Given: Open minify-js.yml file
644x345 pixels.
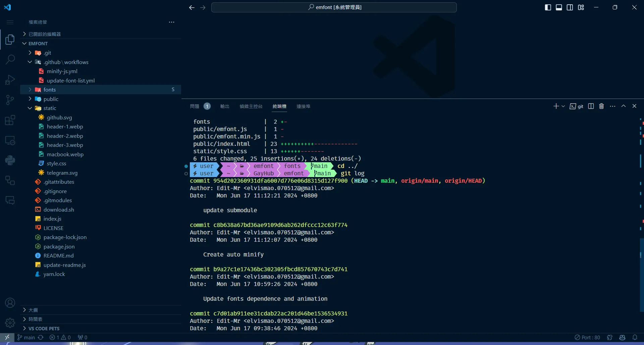Looking at the screenshot, I should click(x=101, y=71).
